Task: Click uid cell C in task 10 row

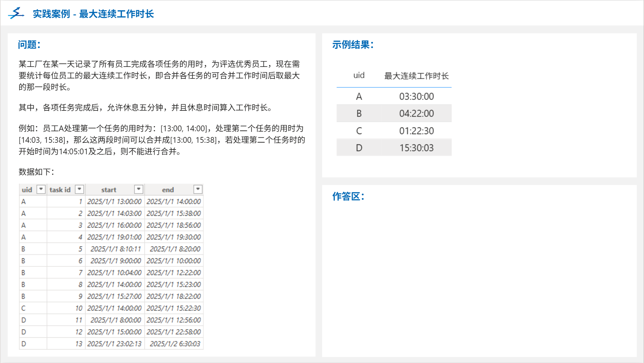Action: point(23,308)
